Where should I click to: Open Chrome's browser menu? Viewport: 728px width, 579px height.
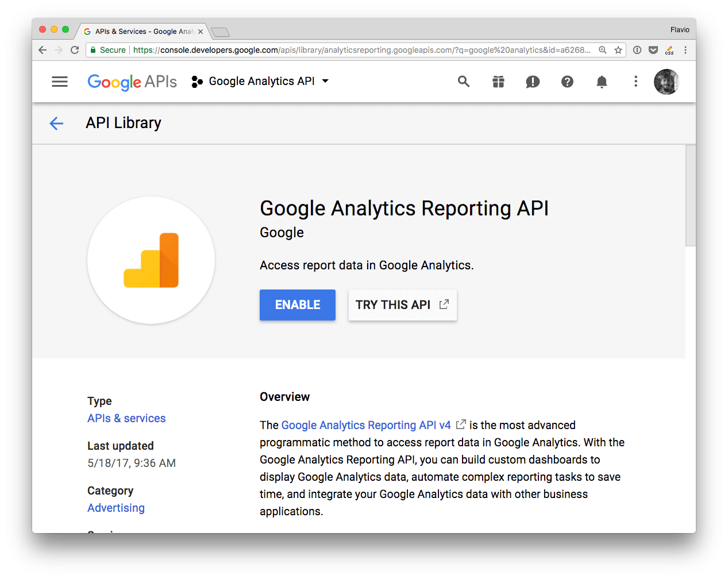685,50
